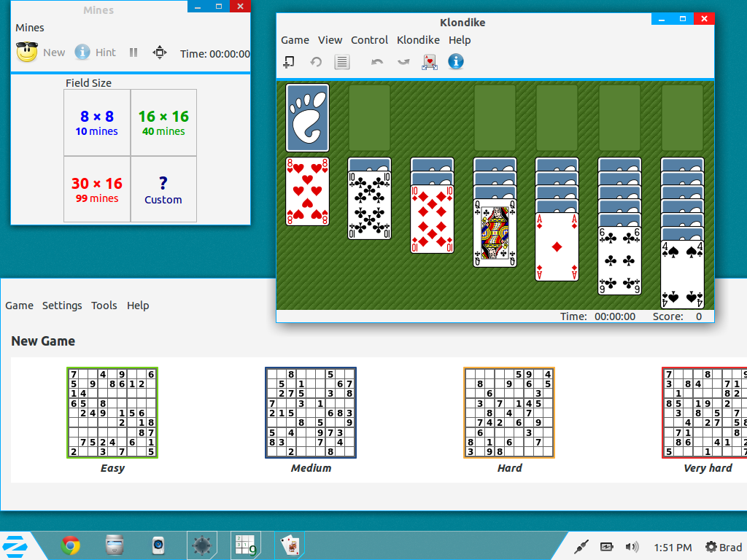The width and height of the screenshot is (747, 560).
Task: Select the 30 × 16 field with 99 mines
Action: point(97,190)
